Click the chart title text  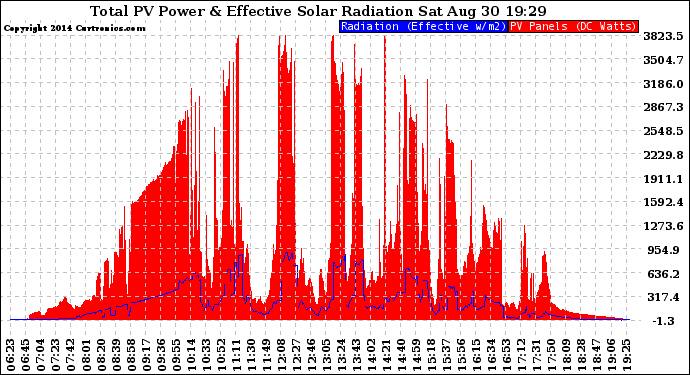tap(318, 11)
